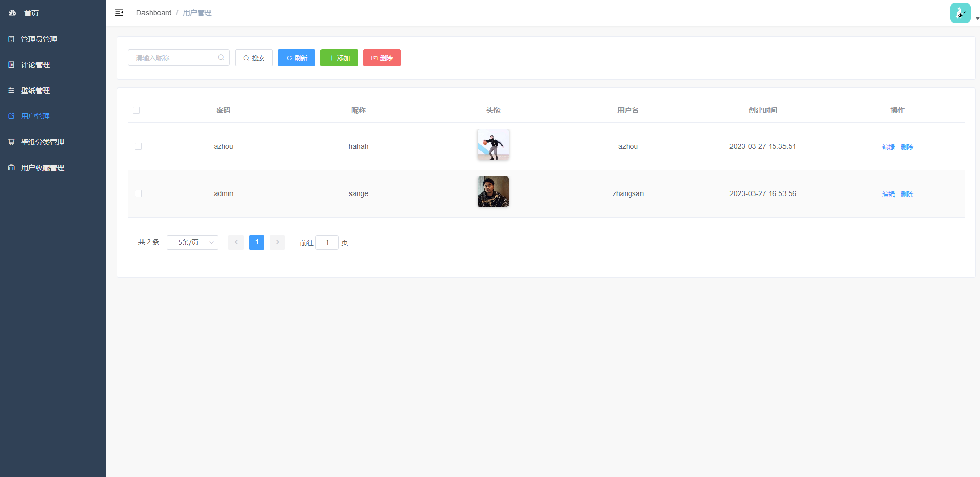This screenshot has width=980, height=477.
Task: Click the home dashboard icon in sidebar
Action: point(12,13)
